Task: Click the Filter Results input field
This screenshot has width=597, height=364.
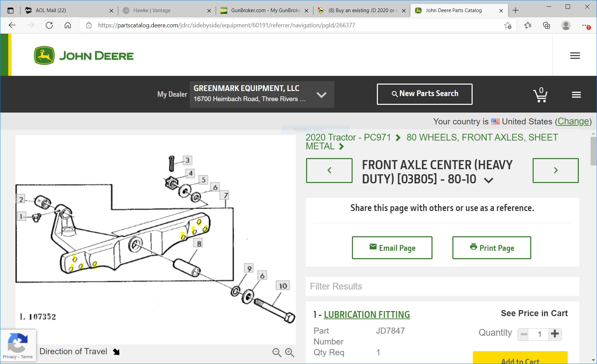Action: tap(442, 286)
